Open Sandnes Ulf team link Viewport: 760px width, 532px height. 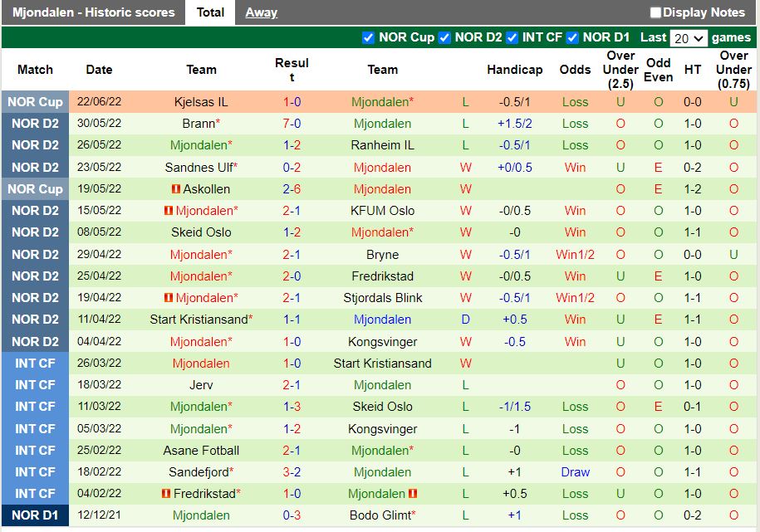[x=199, y=167]
